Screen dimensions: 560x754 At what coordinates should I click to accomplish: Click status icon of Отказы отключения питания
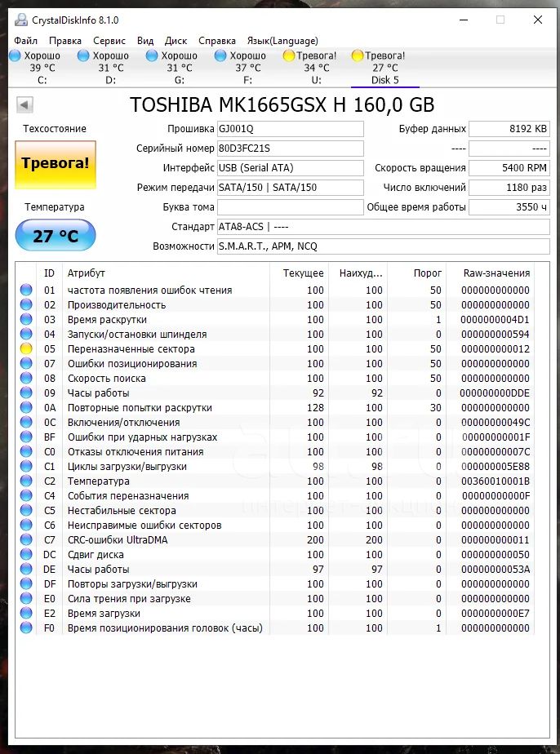click(x=26, y=451)
